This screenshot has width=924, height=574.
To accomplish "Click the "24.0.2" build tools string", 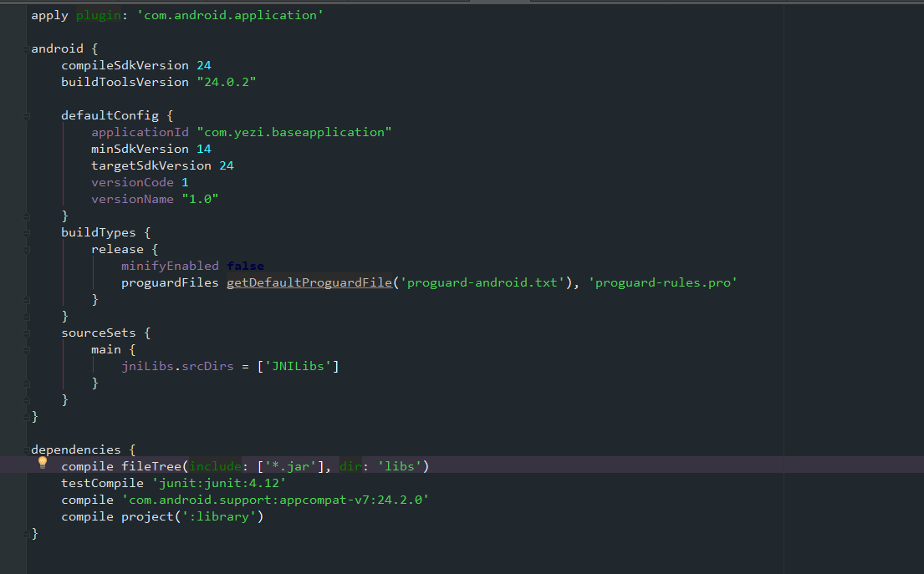I will click(x=227, y=82).
